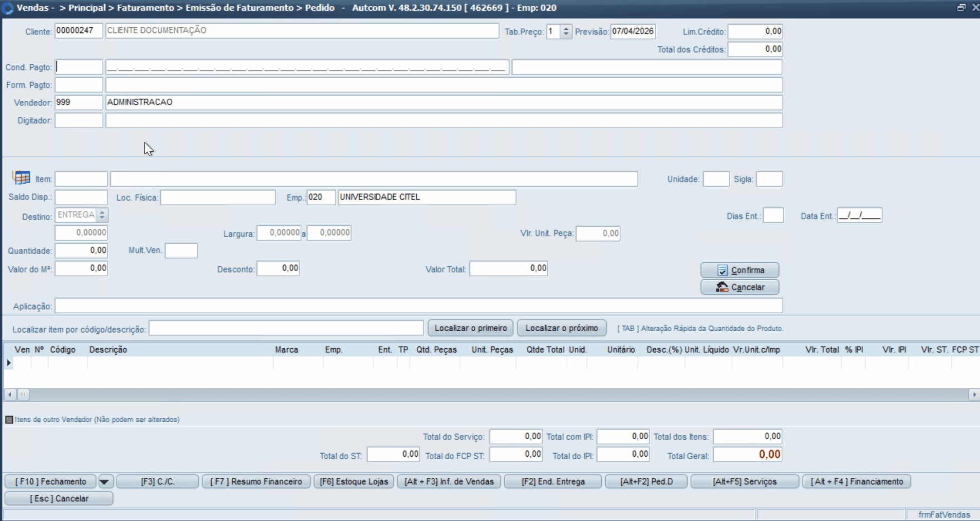
Task: Click the Cond. Pagto code field
Action: coord(79,67)
